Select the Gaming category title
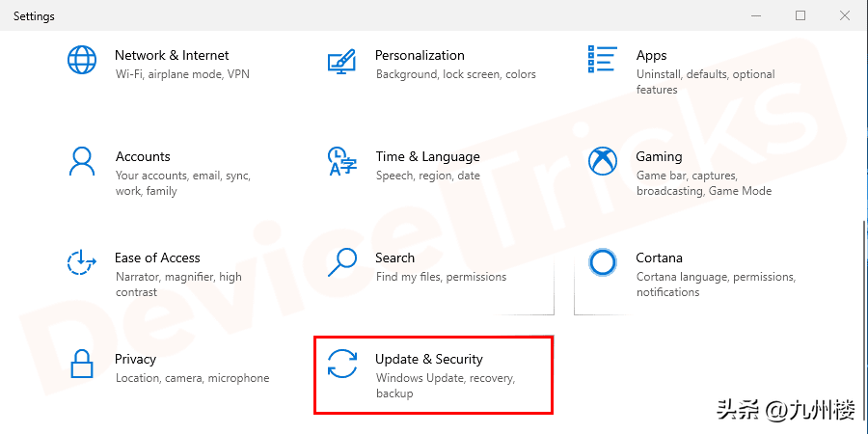The width and height of the screenshot is (868, 434). [x=659, y=156]
